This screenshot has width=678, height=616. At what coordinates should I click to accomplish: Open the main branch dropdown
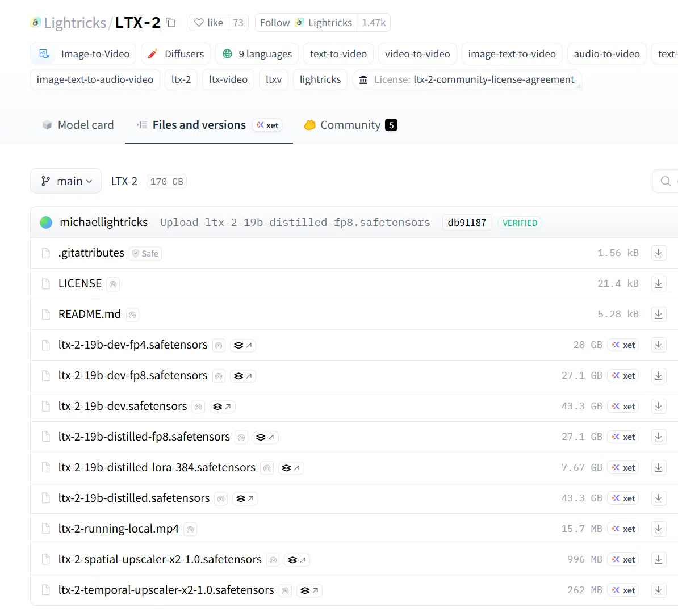[66, 181]
